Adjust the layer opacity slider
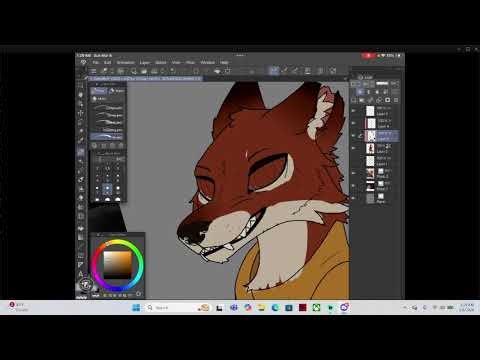Image resolution: width=480 pixels, height=360 pixels. (382, 83)
